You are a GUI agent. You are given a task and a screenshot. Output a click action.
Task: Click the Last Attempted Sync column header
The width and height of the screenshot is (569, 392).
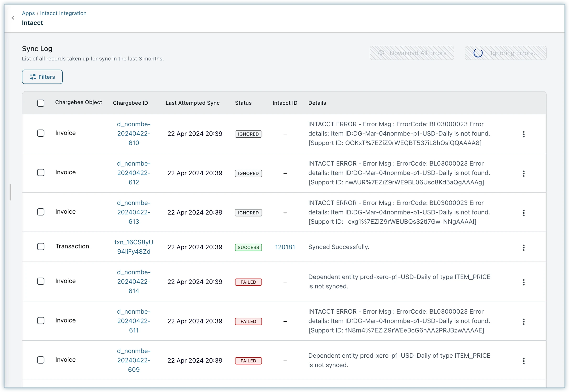coord(192,103)
